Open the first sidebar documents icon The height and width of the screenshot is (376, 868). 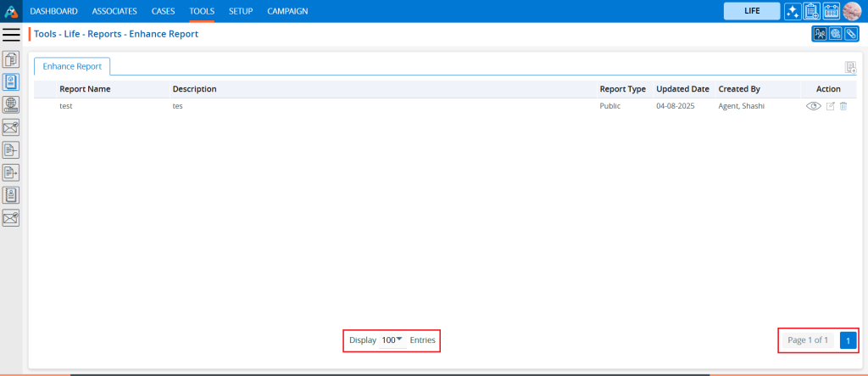pyautogui.click(x=11, y=59)
